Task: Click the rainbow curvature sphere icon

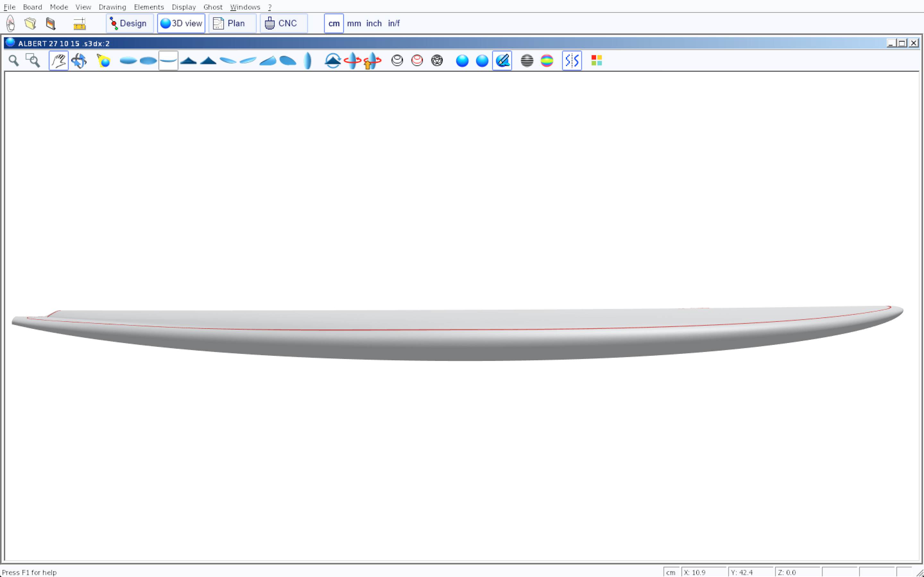Action: 547,61
